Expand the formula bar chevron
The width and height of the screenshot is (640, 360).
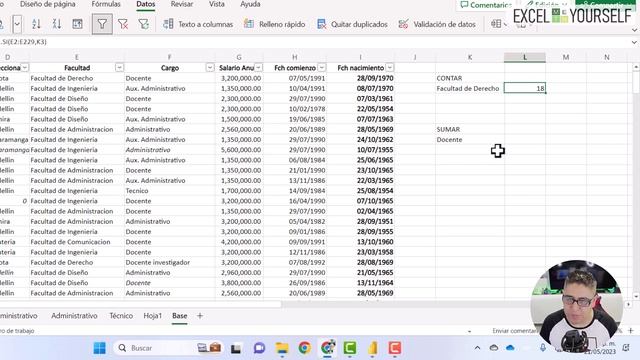click(633, 42)
